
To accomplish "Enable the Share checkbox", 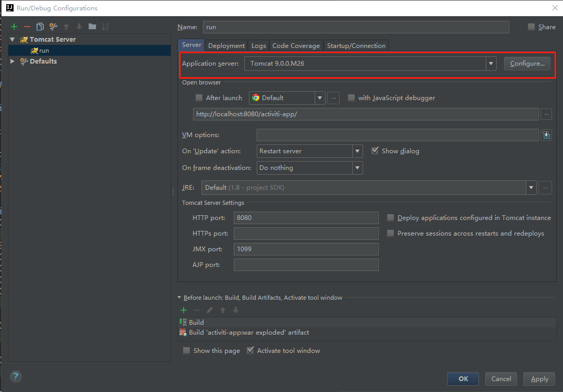I will coord(531,27).
